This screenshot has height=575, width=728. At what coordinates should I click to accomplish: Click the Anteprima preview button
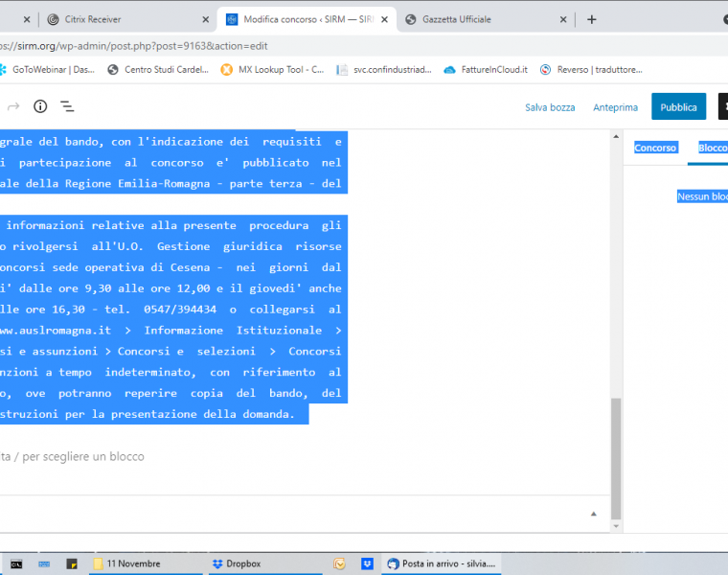click(615, 107)
